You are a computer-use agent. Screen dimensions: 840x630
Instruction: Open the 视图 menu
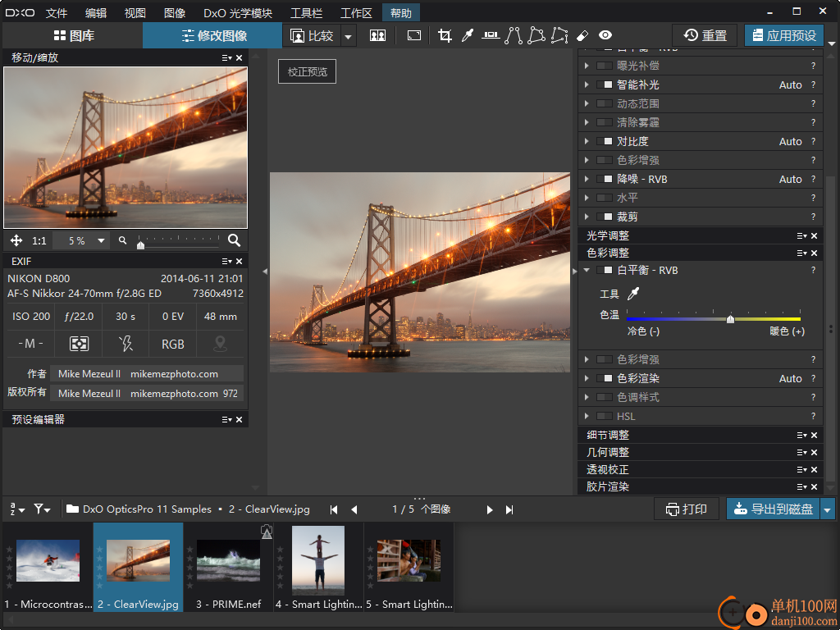click(135, 13)
